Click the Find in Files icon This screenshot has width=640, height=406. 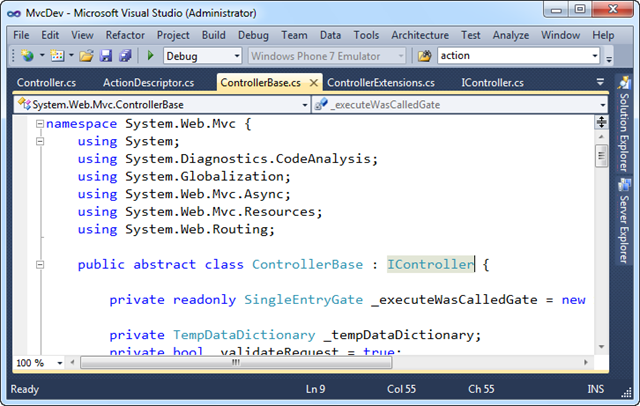coord(424,55)
